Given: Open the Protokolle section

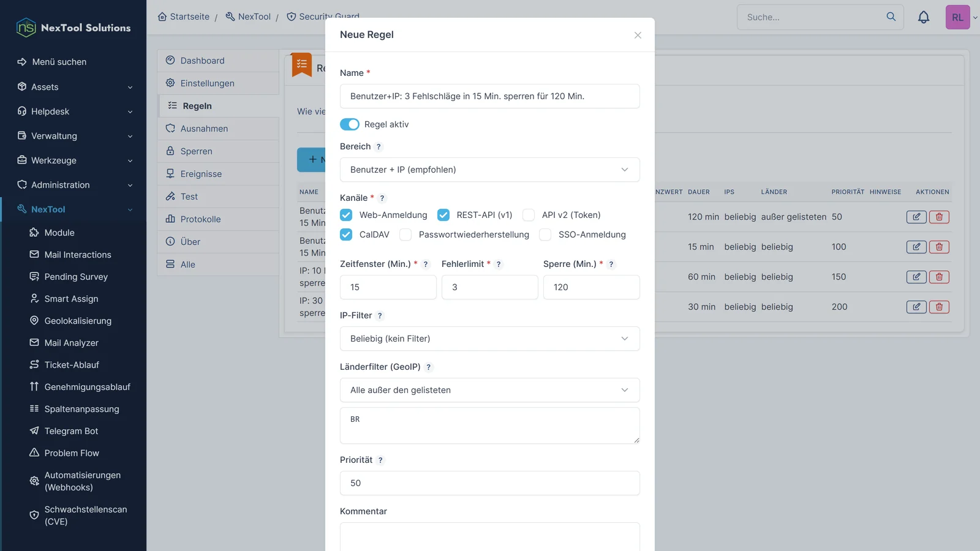Looking at the screenshot, I should (x=218, y=219).
